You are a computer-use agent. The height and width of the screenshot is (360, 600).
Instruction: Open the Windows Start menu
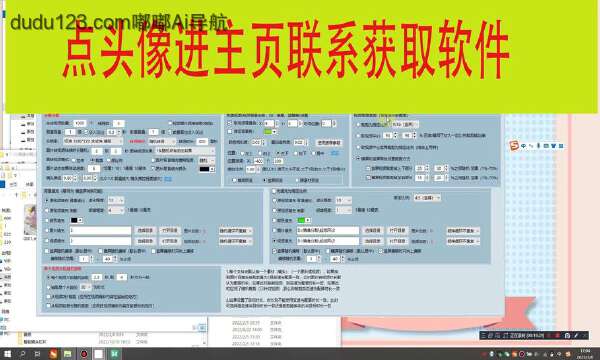(x=7, y=354)
